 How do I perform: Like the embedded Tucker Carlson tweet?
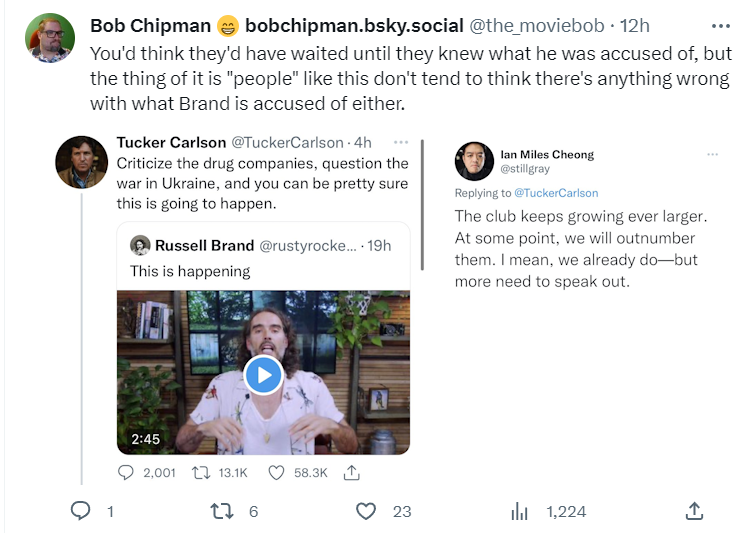pyautogui.click(x=278, y=472)
